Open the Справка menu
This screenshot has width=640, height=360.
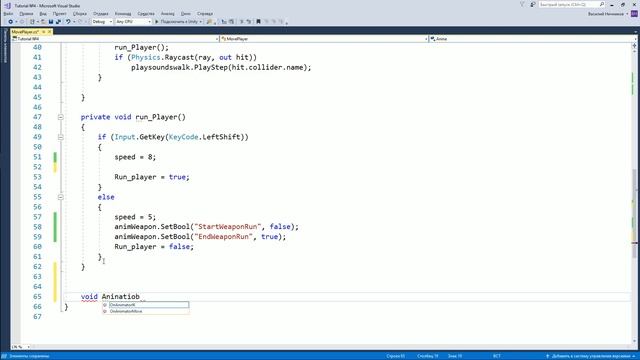[x=205, y=14]
